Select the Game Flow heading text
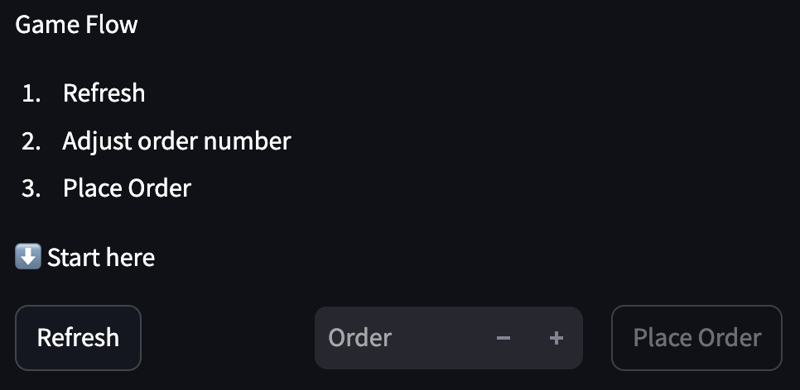This screenshot has width=800, height=390. tap(77, 25)
